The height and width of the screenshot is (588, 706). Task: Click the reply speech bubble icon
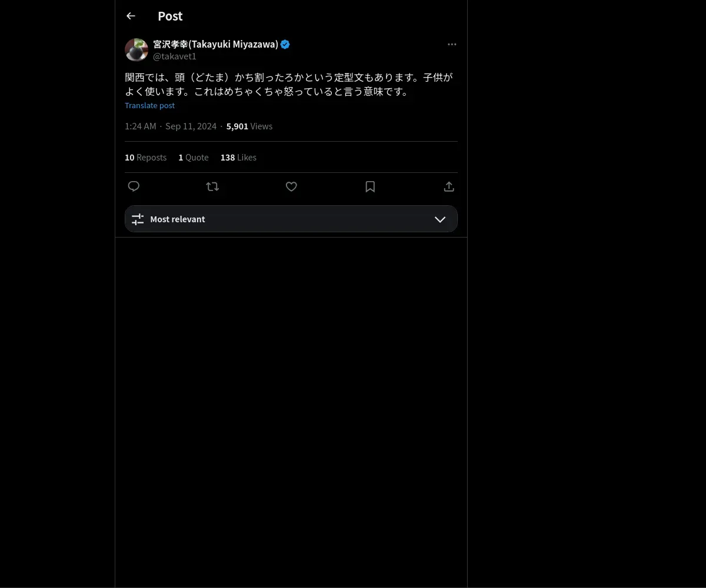[134, 186]
